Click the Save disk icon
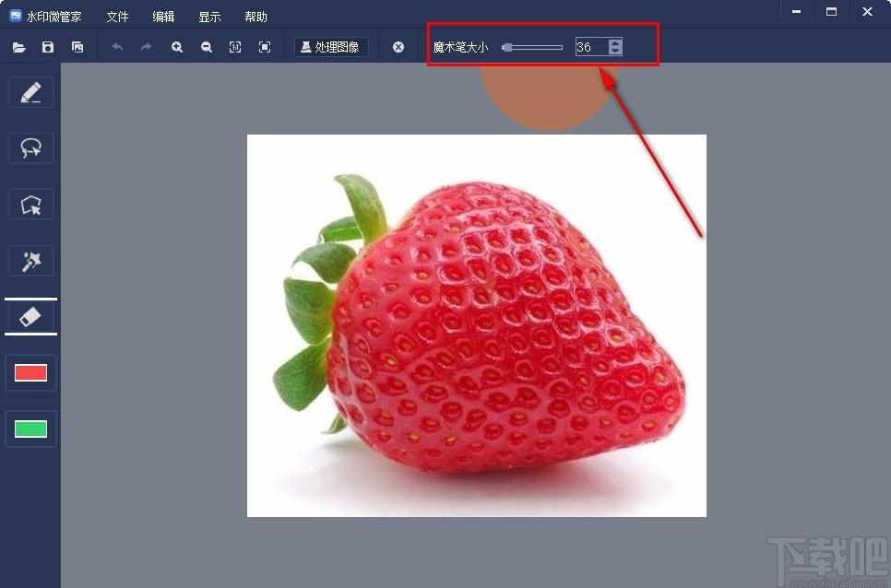 tap(48, 47)
